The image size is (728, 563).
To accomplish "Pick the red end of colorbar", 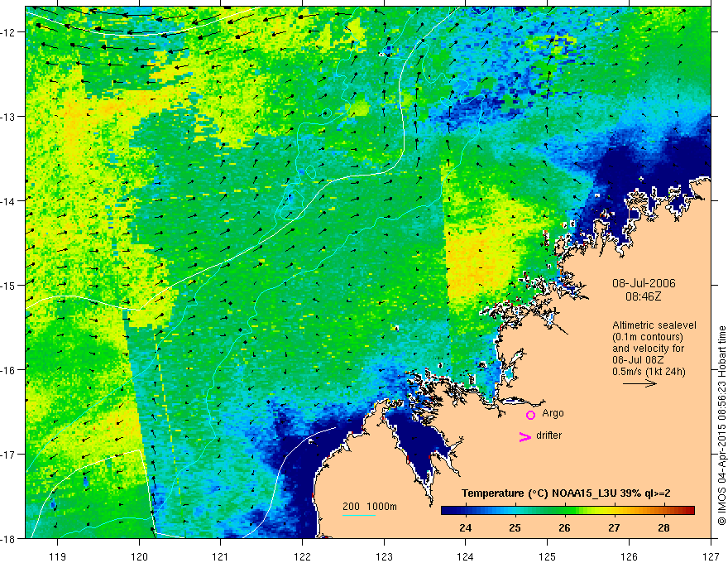I will (689, 511).
